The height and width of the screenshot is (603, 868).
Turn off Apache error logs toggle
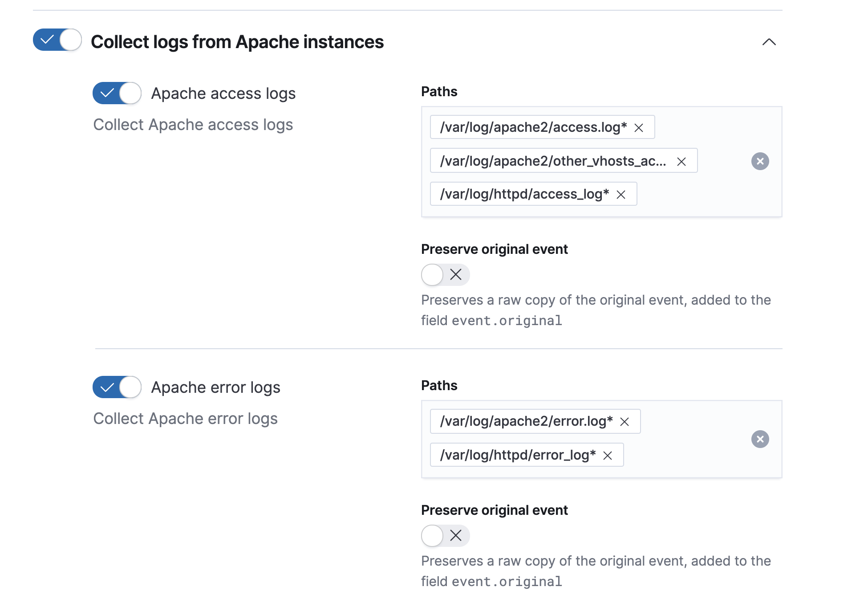[x=117, y=387]
